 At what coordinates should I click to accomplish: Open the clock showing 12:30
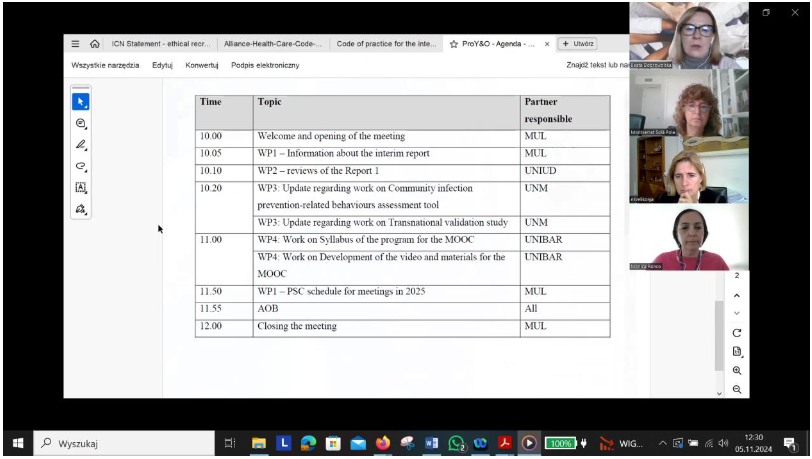(753, 443)
